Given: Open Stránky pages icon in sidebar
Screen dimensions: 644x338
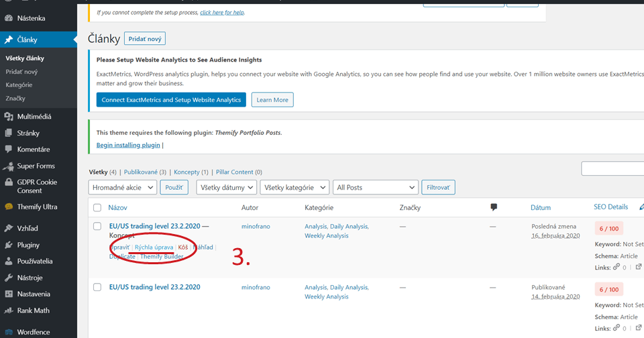Looking at the screenshot, I should click(x=9, y=133).
